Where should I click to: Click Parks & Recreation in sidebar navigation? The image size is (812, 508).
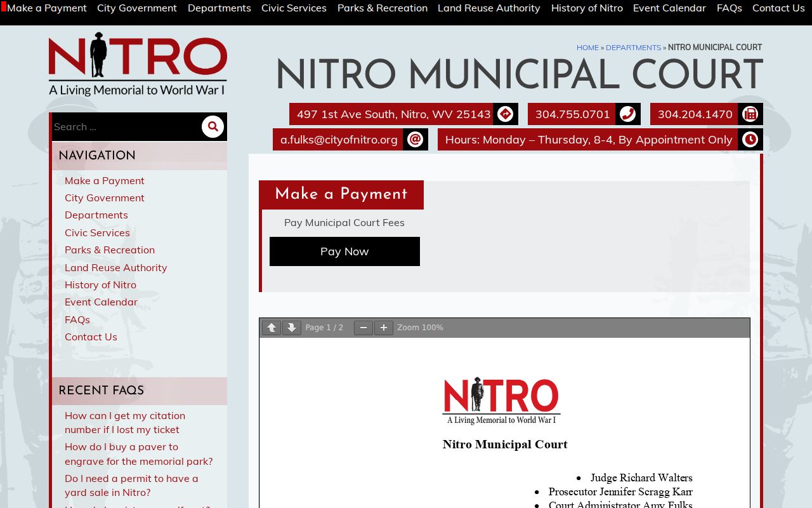(x=110, y=250)
